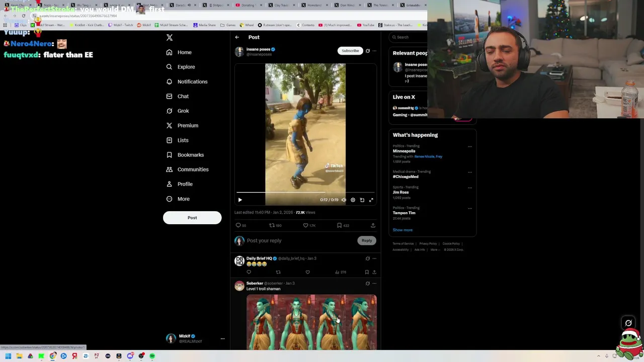Image resolution: width=644 pixels, height=362 pixels.
Task: Open #ChicagoMed trend options menu
Action: pos(470,172)
